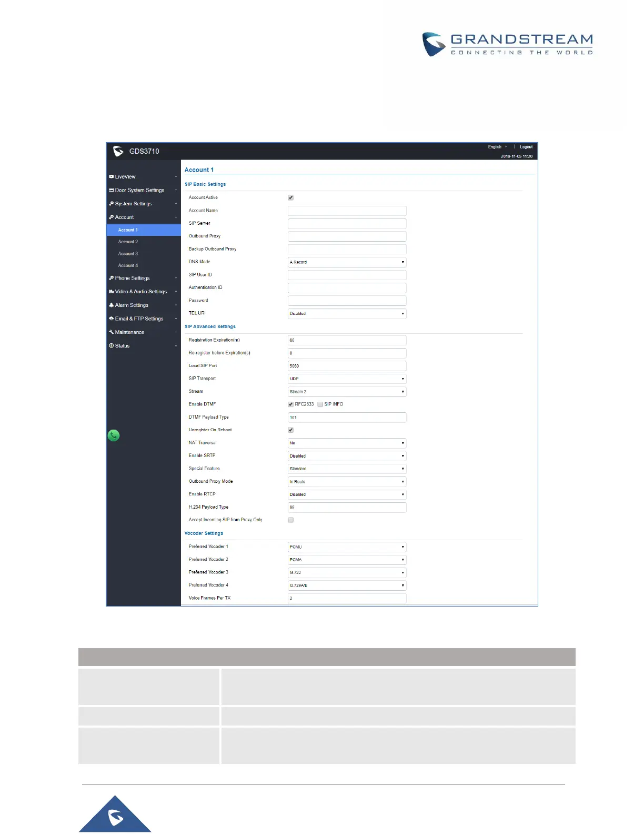Open the Preferred Vocoder 4 dropdown
Screen dimensions: 644x834
pos(347,585)
